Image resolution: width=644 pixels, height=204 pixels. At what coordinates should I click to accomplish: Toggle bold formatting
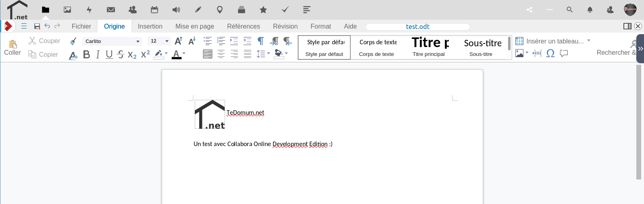tap(86, 55)
